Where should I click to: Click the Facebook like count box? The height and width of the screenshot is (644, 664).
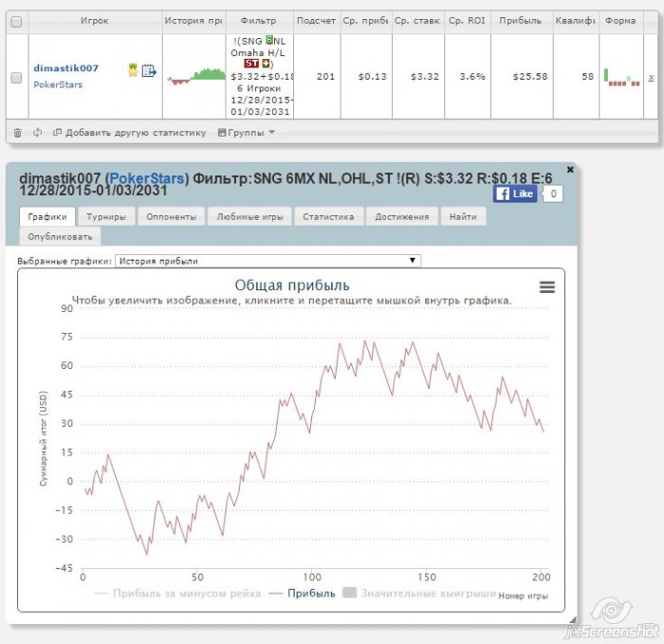click(x=553, y=193)
